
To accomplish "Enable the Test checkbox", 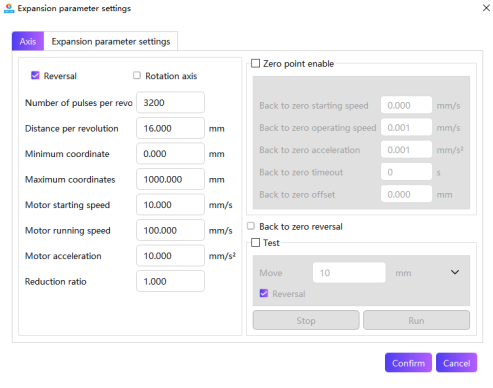I will [x=255, y=242].
